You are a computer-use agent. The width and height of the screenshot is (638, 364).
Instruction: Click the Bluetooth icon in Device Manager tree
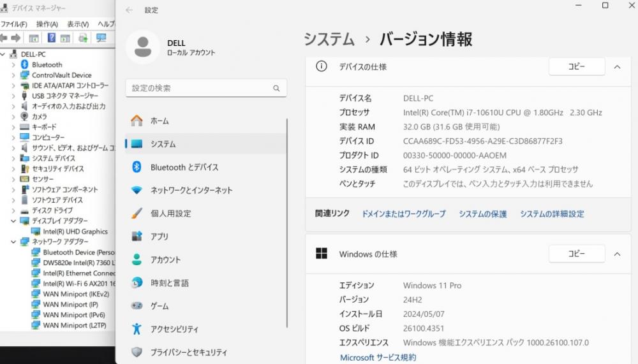pos(24,64)
